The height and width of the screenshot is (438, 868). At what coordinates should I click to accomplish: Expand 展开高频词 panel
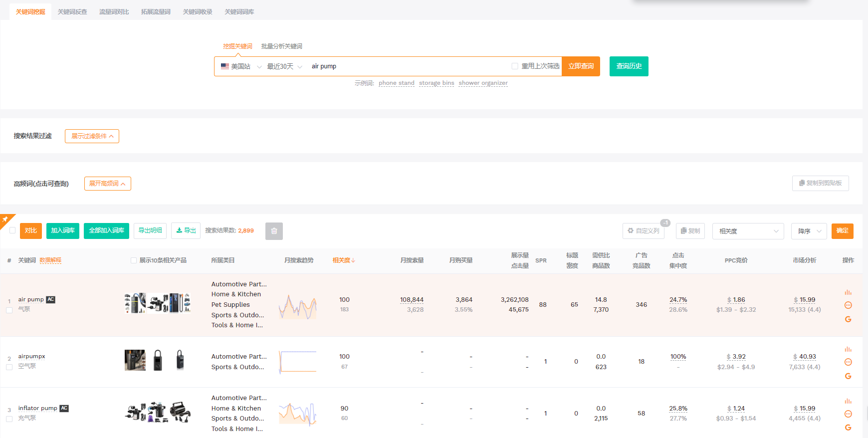click(107, 184)
